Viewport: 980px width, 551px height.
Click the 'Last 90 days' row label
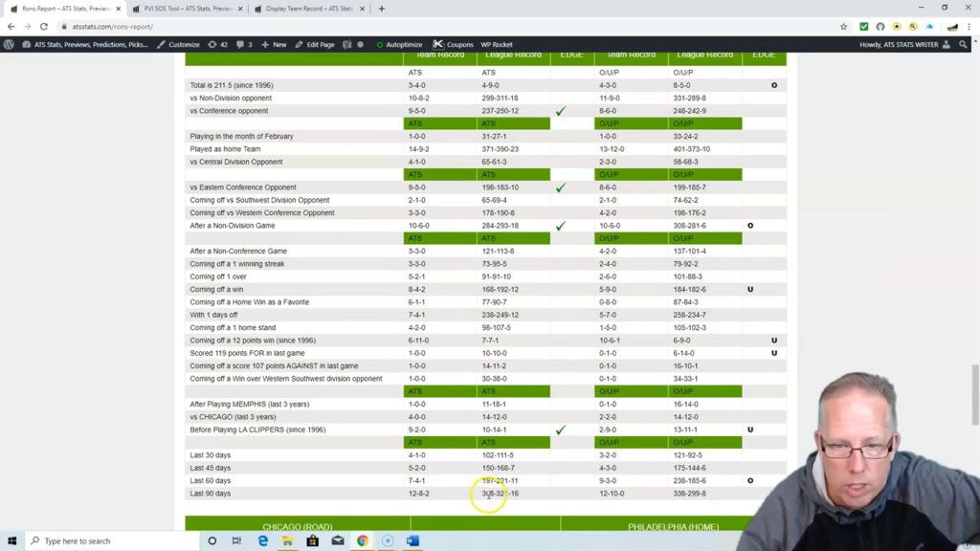210,494
